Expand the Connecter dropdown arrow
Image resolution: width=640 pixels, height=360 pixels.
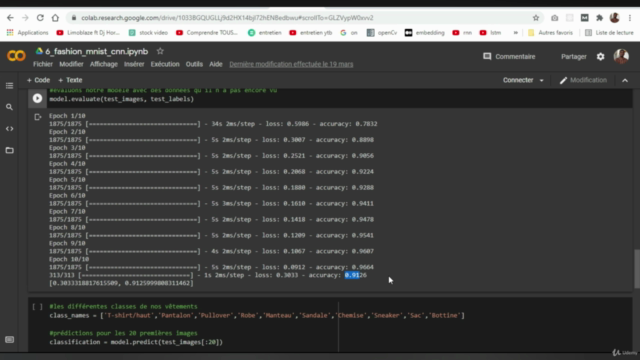coord(542,80)
